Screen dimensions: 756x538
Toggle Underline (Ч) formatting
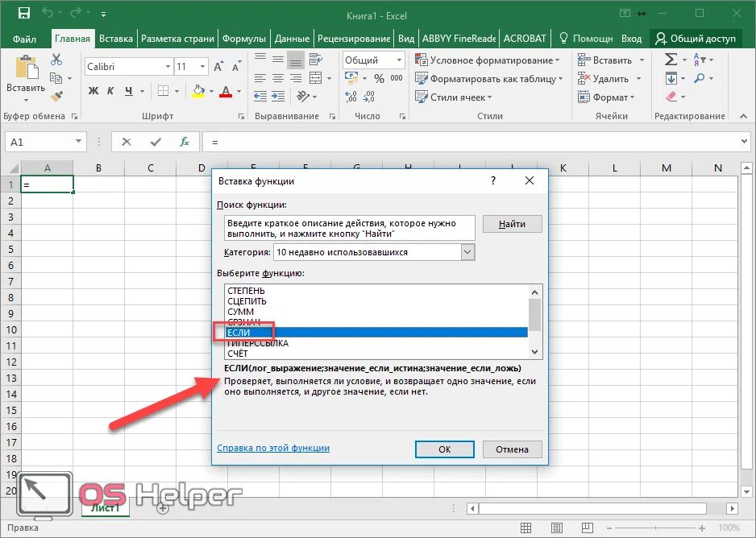[128, 90]
